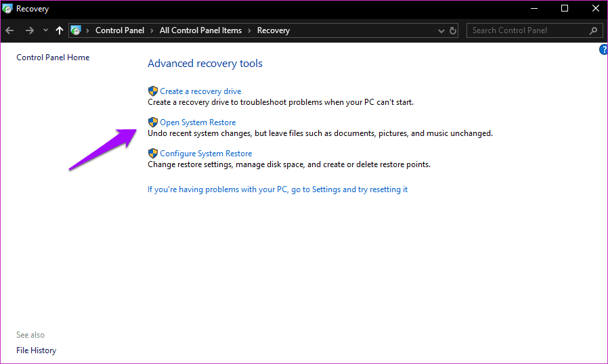Click 'Create a recovery drive to troubleshoot' description

tap(281, 102)
